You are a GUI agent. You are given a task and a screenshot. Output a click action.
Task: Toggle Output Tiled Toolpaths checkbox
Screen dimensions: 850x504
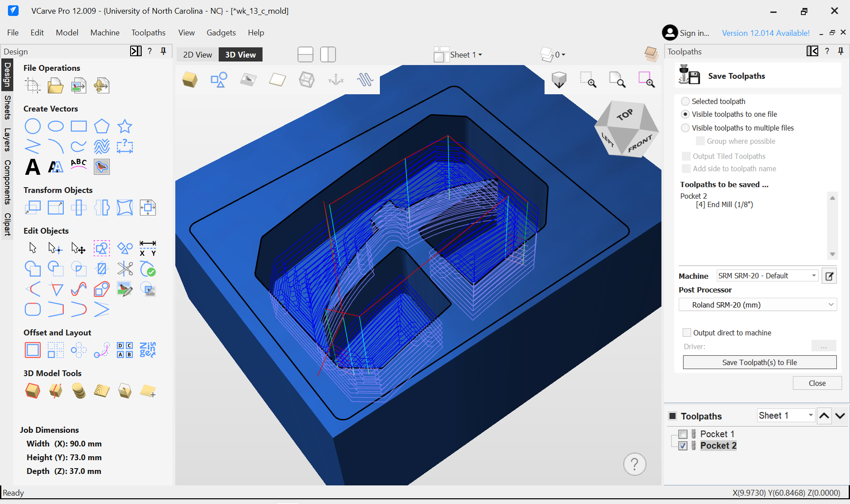(686, 156)
